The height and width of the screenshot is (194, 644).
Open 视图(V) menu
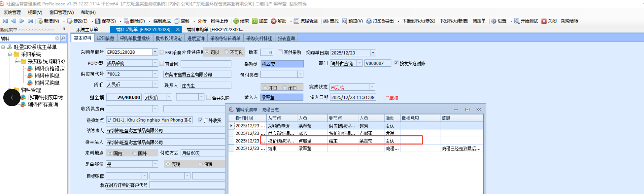[x=35, y=12]
